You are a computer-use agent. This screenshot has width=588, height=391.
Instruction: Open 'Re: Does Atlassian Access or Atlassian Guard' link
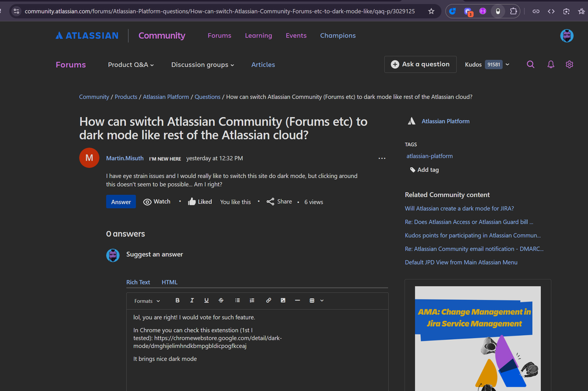(x=469, y=222)
